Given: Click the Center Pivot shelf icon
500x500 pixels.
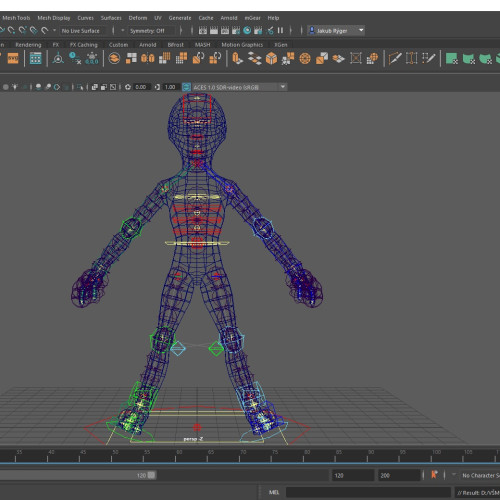Looking at the screenshot, I should click(58, 58).
